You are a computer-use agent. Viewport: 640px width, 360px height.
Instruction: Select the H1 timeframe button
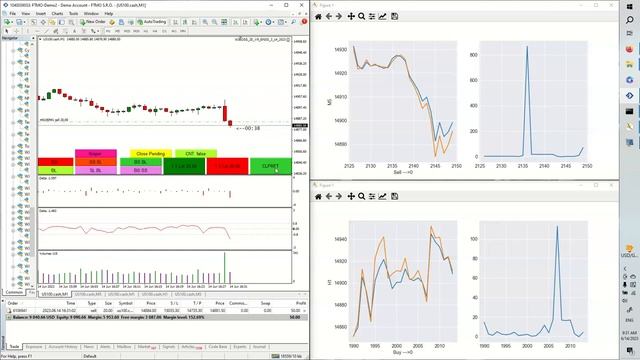coord(146,31)
